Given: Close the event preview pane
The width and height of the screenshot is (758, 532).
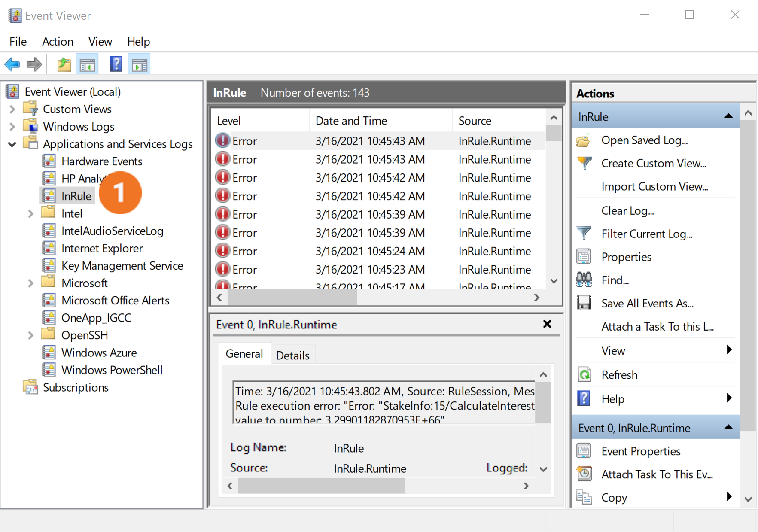Looking at the screenshot, I should pyautogui.click(x=547, y=324).
